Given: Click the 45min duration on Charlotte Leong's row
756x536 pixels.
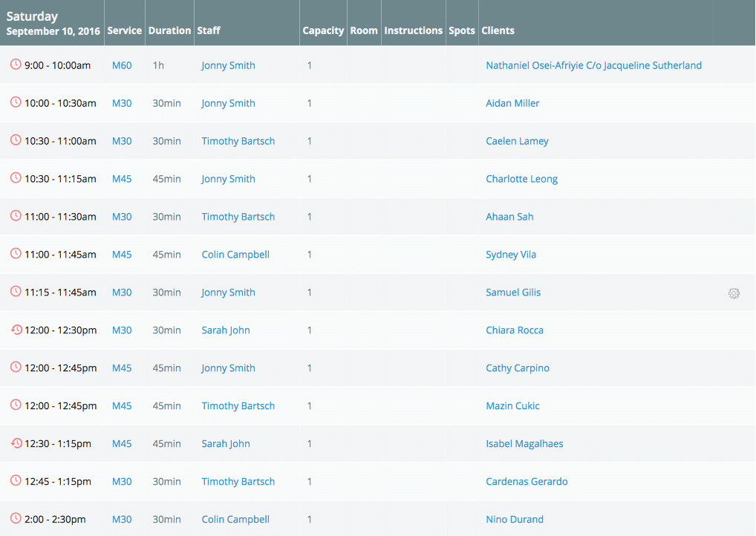Looking at the screenshot, I should point(167,179).
